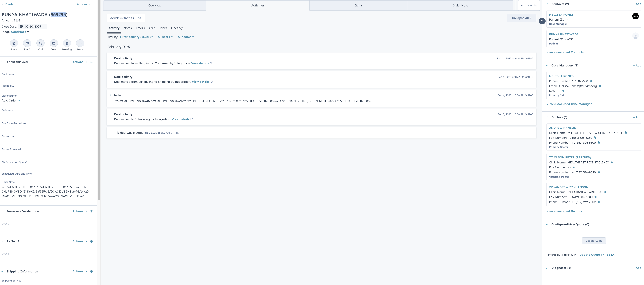The image size is (644, 285).
Task: Expand the Diagnoses (1) section
Action: coord(547,268)
